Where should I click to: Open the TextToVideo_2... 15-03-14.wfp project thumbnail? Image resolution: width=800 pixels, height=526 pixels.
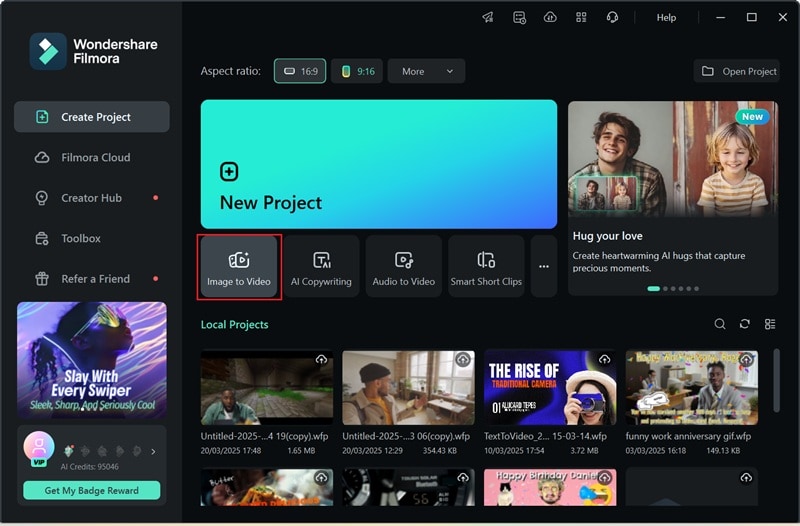coord(550,388)
